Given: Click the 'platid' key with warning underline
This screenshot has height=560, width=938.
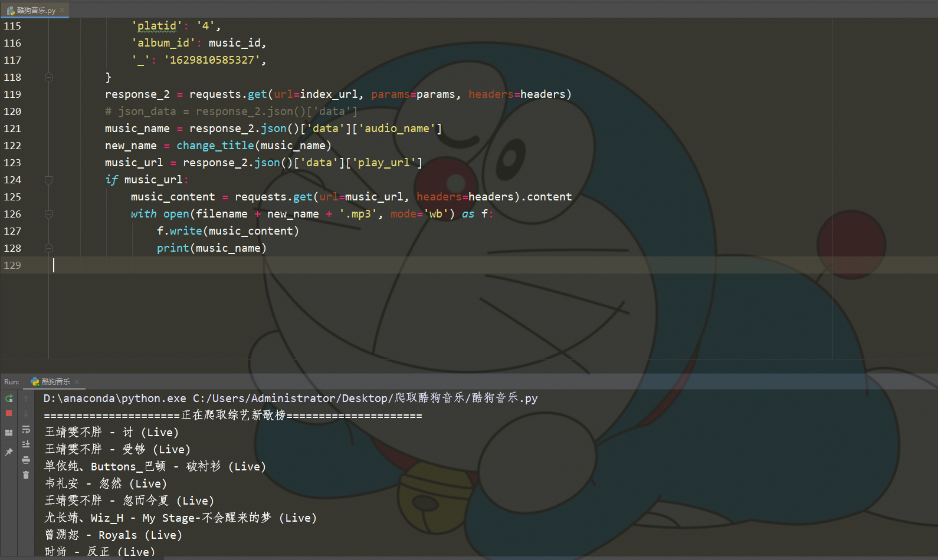Looking at the screenshot, I should click(157, 26).
